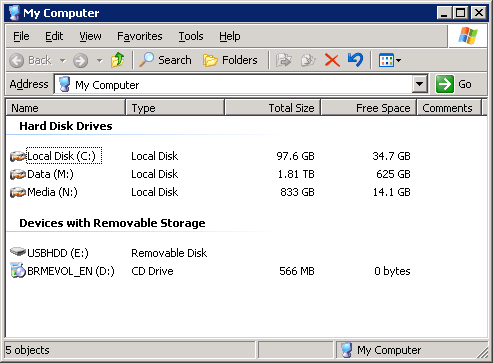Screen dimensions: 493x363
Task: Sort by the Total Size column
Action: click(x=273, y=108)
